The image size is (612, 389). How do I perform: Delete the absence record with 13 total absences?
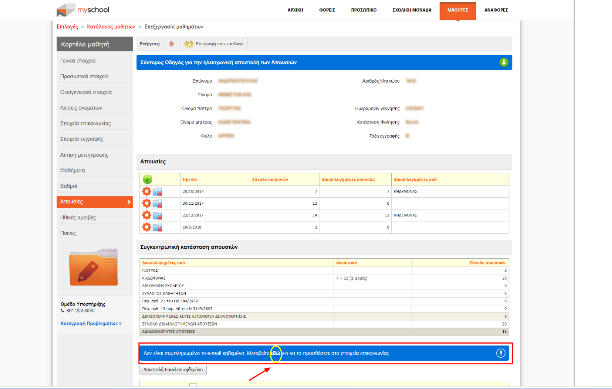coord(157,203)
